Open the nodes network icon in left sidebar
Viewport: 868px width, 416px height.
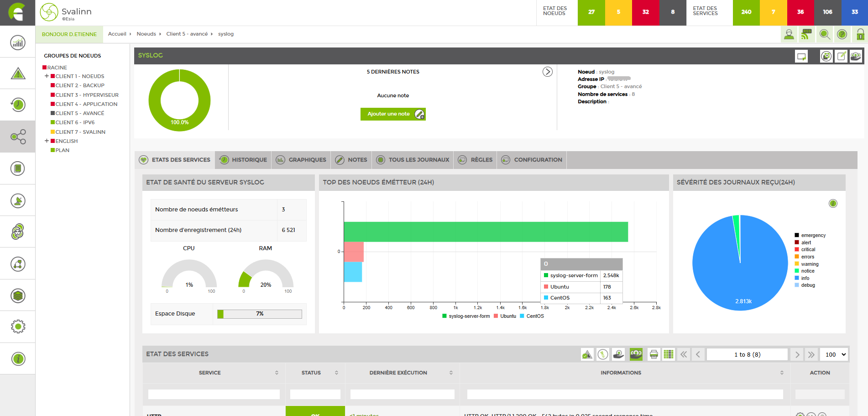pyautogui.click(x=18, y=137)
